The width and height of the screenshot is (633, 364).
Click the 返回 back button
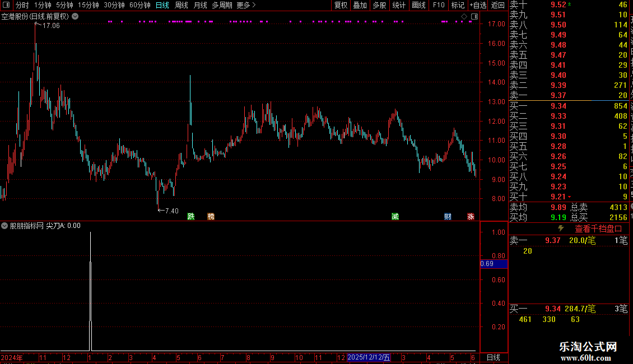[x=498, y=5]
